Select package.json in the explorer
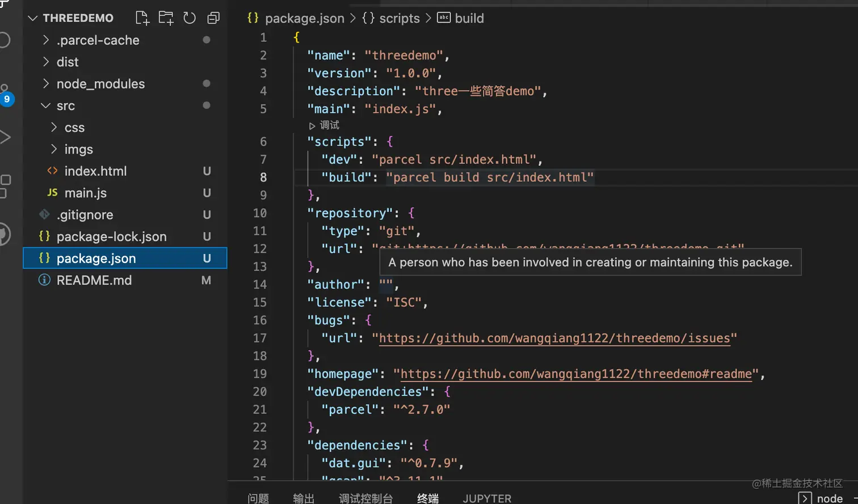This screenshot has height=504, width=858. (125, 258)
